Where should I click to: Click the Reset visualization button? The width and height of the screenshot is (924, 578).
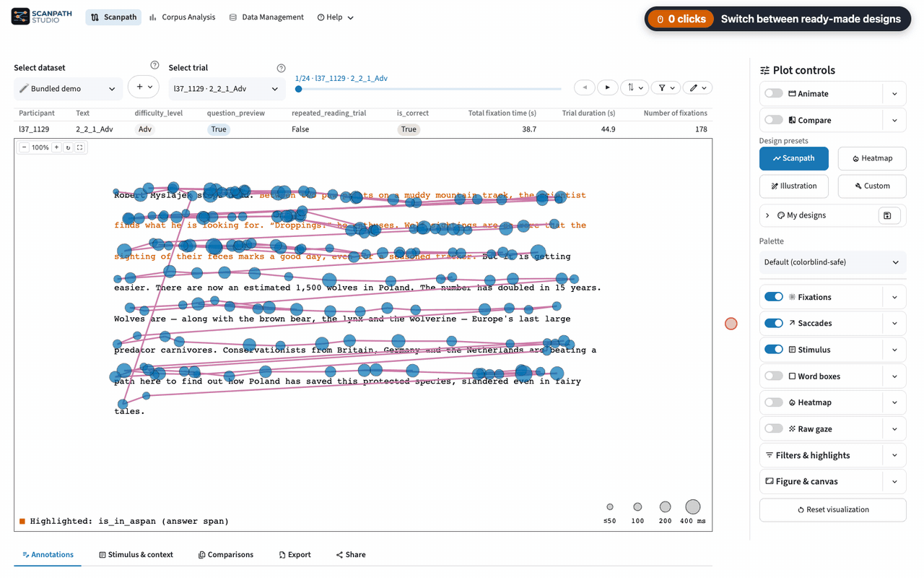(x=832, y=509)
